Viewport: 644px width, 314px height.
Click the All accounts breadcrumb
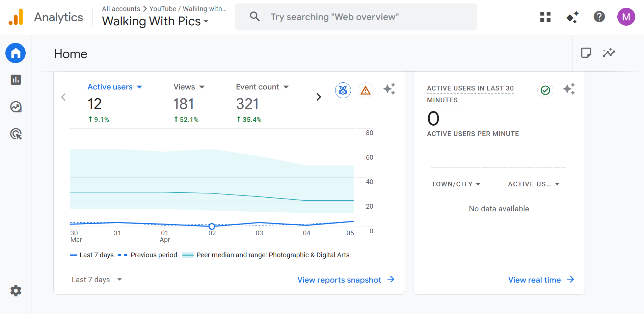tap(121, 9)
